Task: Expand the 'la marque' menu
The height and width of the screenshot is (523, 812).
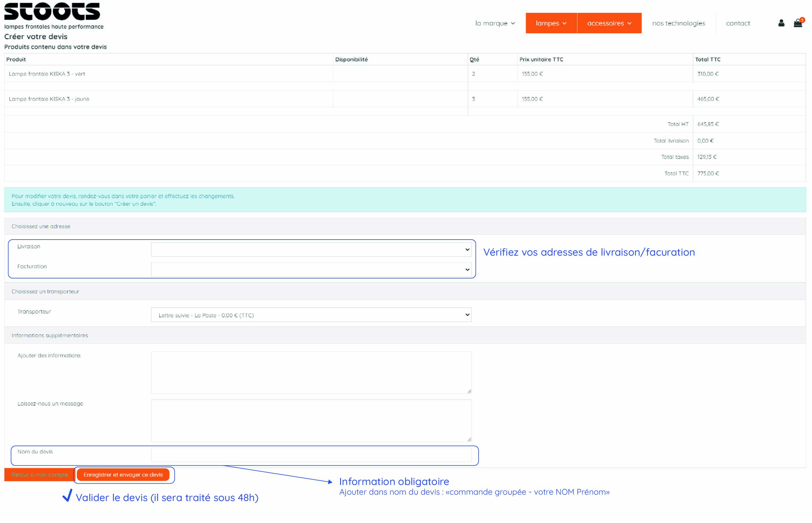Action: click(495, 23)
